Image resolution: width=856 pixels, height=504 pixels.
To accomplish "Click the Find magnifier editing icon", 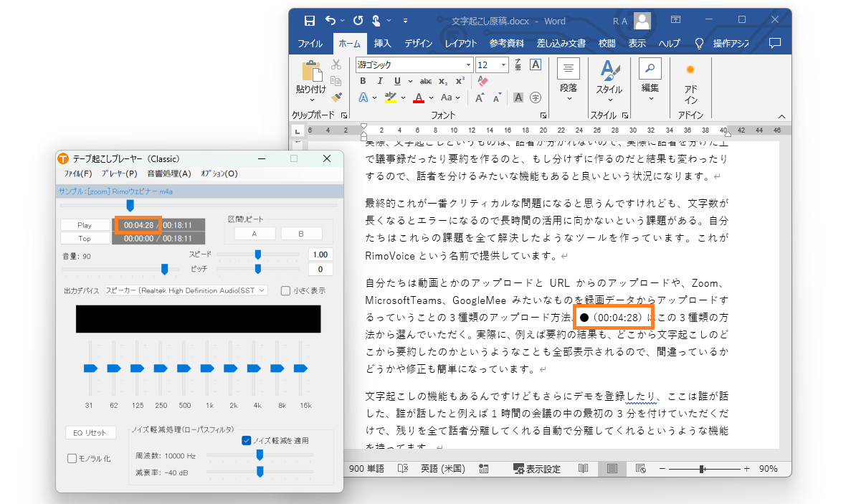I will click(650, 69).
